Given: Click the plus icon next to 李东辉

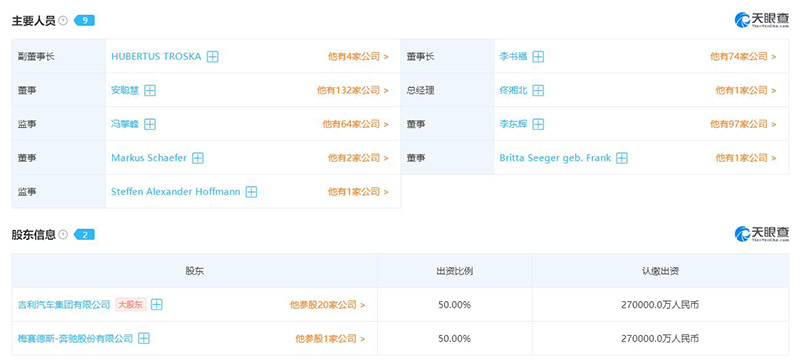Looking at the screenshot, I should 538,124.
